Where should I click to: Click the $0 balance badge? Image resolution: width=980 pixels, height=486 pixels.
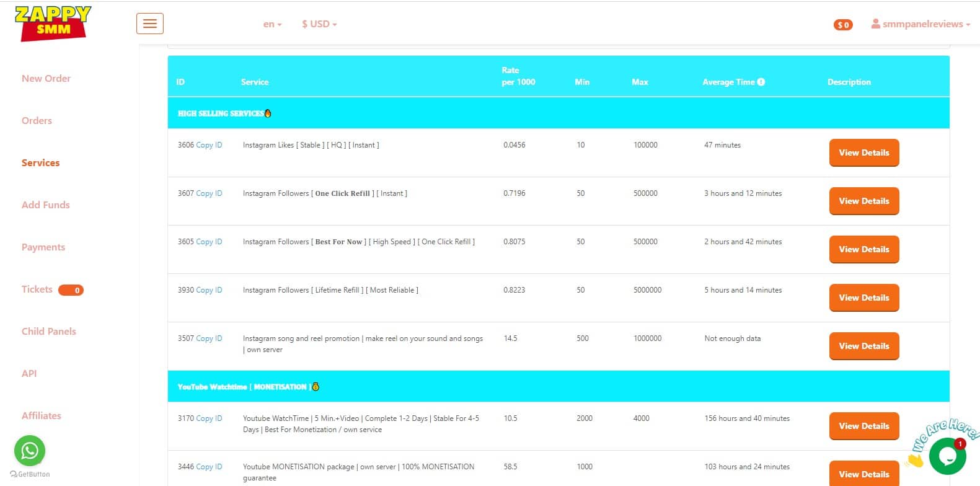(842, 25)
